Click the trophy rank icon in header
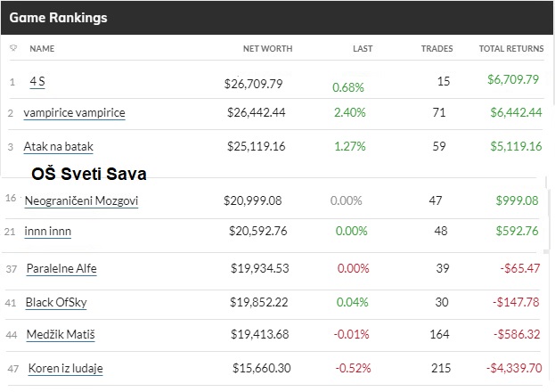 pyautogui.click(x=12, y=48)
